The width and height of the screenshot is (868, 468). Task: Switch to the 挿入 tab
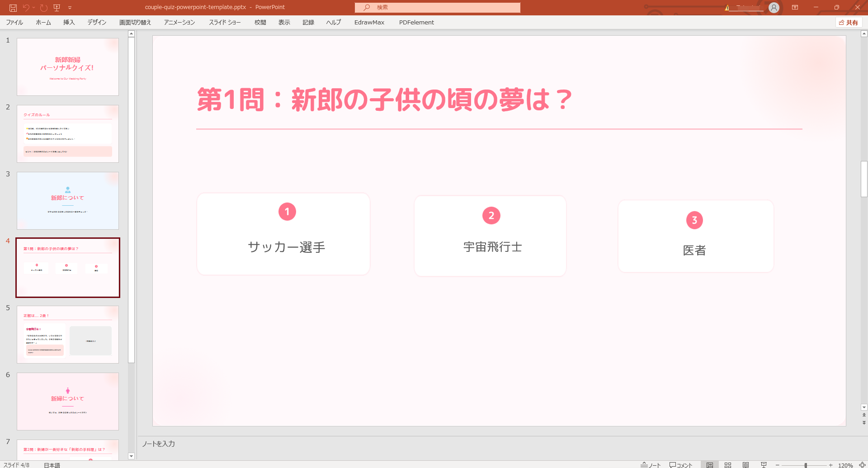[69, 22]
